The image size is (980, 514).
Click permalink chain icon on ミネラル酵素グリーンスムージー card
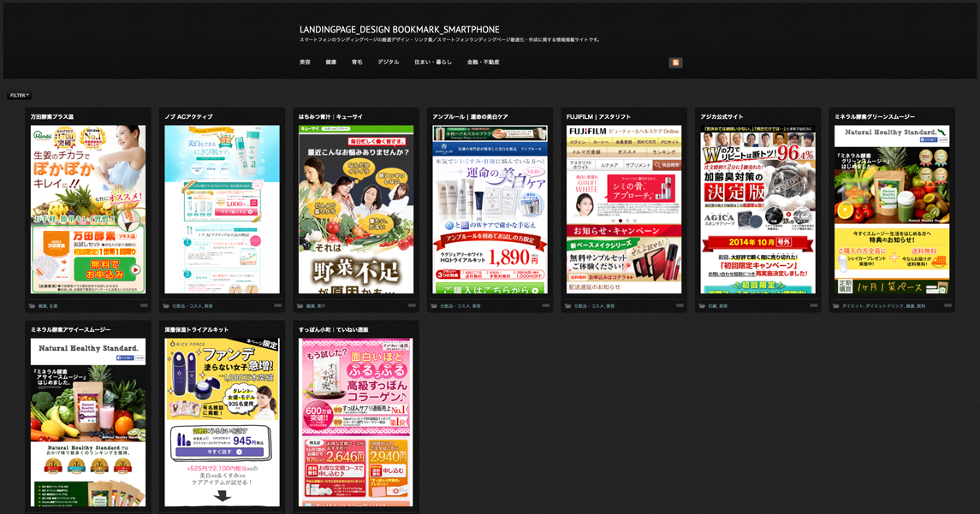947,305
